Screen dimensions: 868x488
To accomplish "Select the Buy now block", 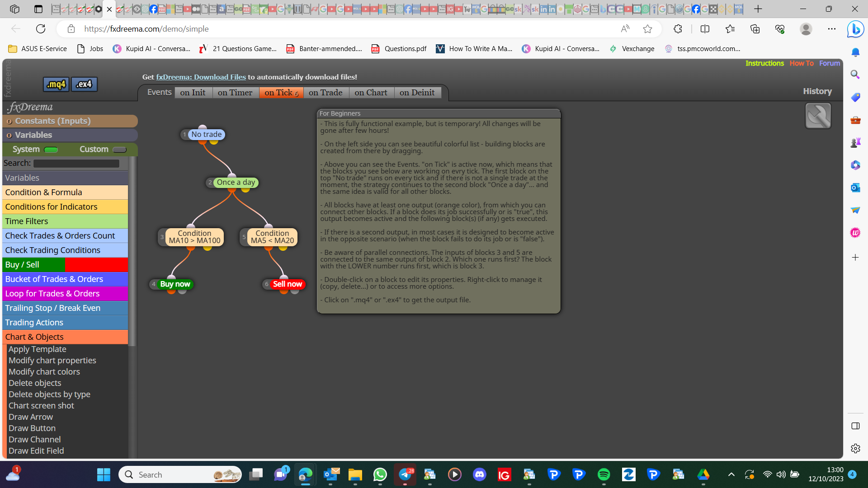I will [x=175, y=284].
